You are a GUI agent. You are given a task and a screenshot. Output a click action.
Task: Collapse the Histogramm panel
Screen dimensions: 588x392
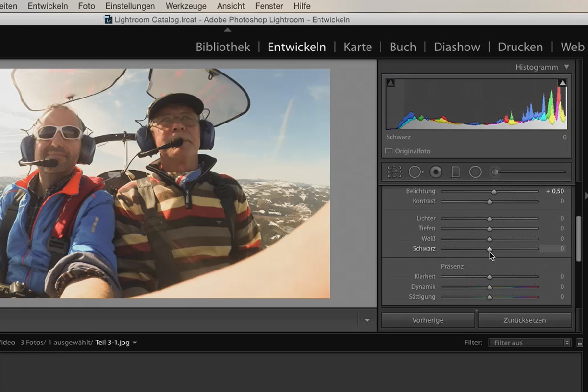click(567, 67)
